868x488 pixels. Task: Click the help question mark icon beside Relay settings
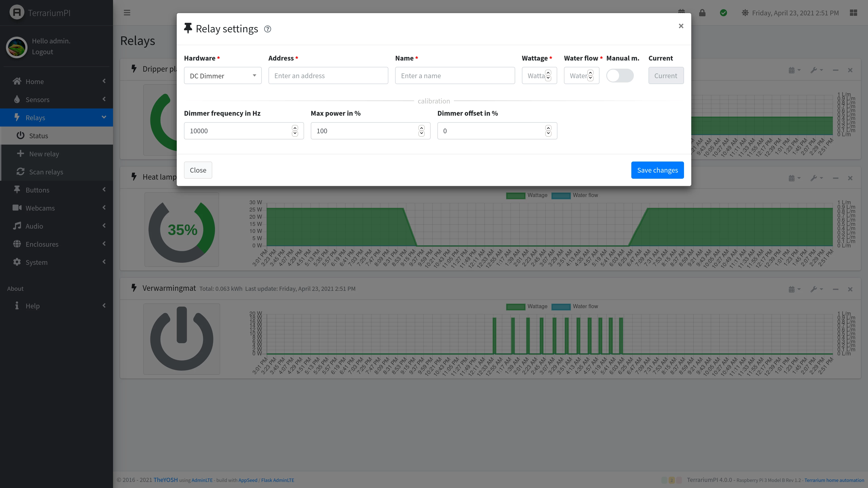click(268, 29)
